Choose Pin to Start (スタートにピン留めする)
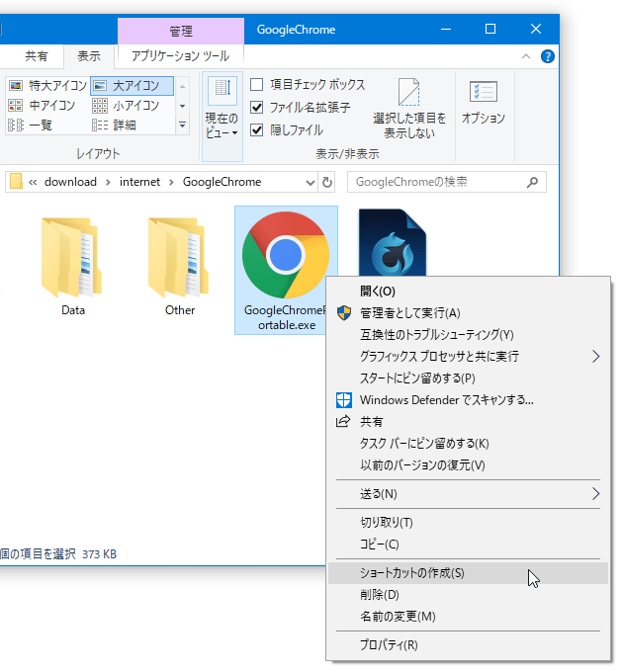 [x=468, y=378]
